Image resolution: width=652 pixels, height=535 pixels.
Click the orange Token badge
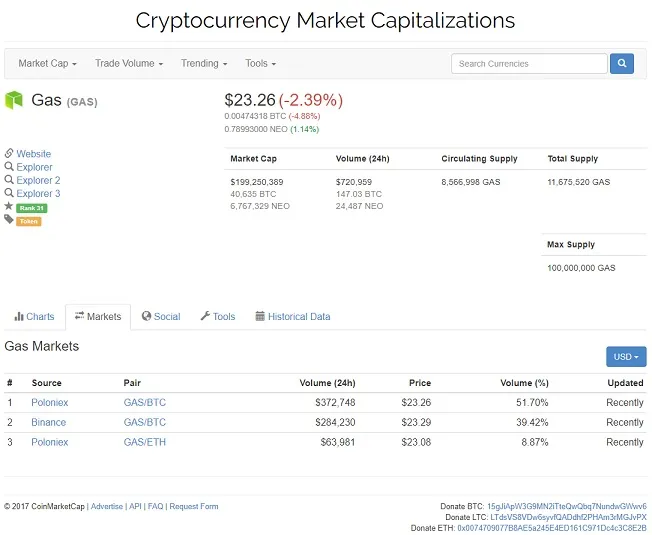[29, 221]
